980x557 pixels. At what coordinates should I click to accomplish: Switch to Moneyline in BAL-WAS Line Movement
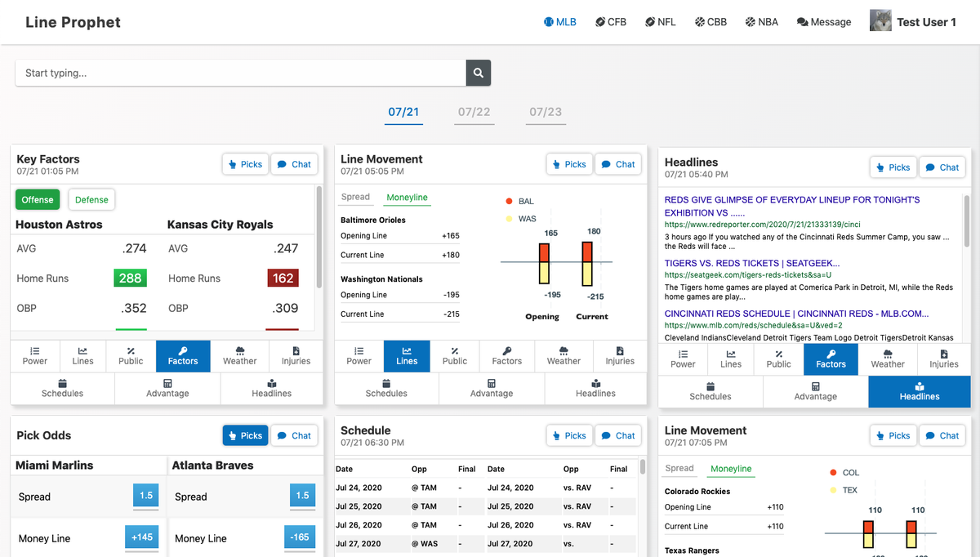tap(407, 197)
